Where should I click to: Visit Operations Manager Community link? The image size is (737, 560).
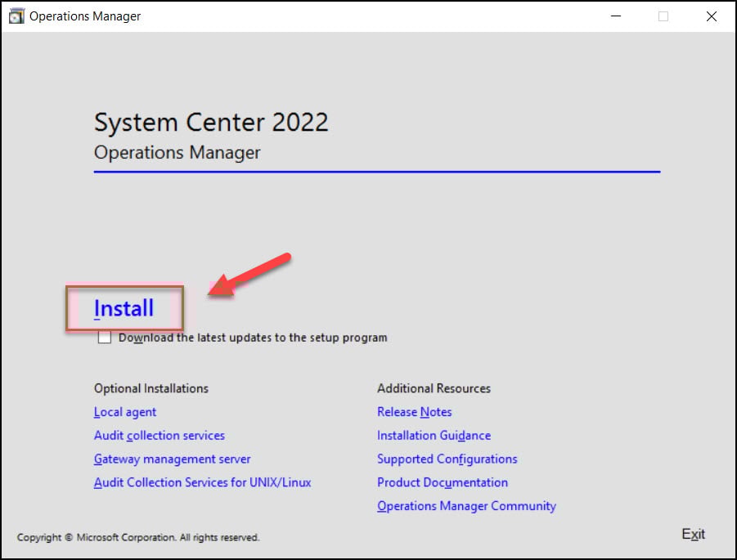click(467, 506)
